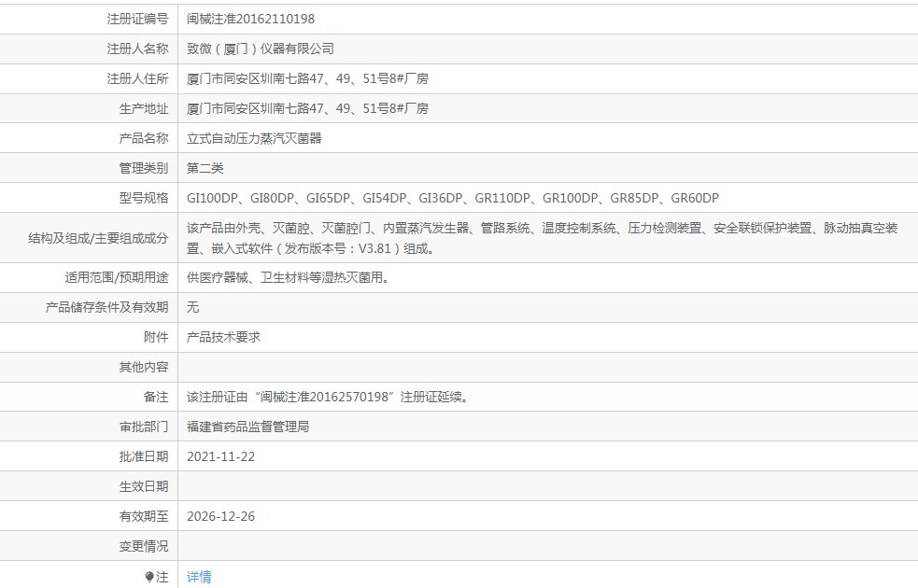Click the 适用范围/预期用途 label

[117, 277]
